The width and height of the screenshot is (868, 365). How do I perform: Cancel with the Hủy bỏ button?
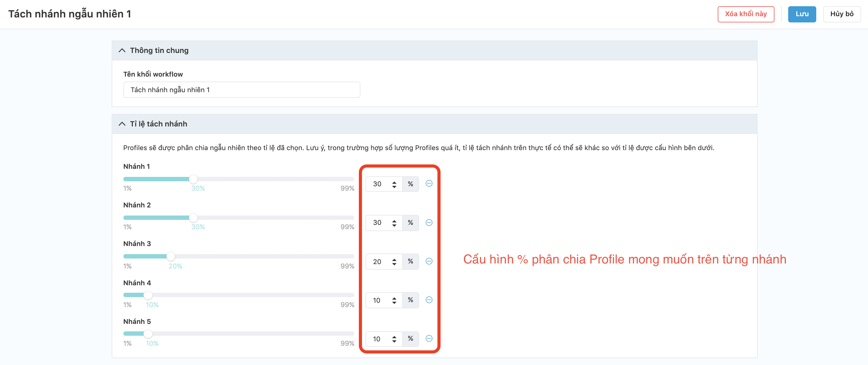point(841,14)
